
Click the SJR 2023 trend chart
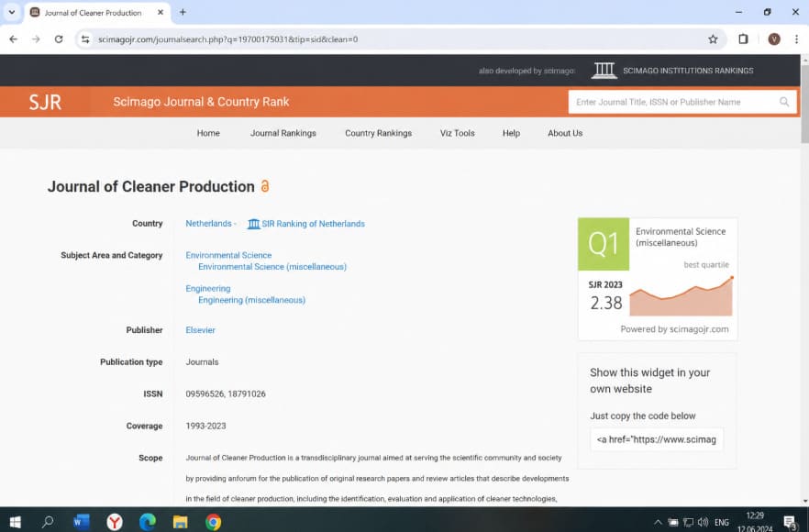pos(681,296)
